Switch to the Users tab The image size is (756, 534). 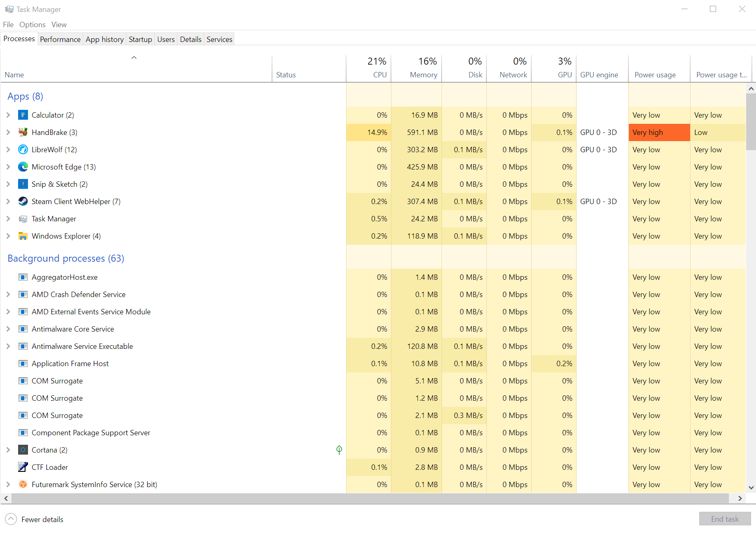166,39
